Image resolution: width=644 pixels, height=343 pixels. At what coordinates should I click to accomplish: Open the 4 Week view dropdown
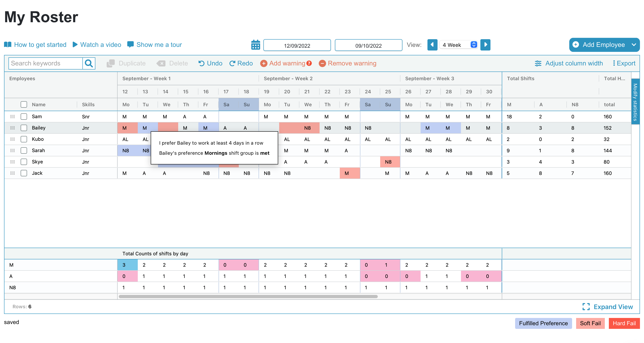coord(474,45)
